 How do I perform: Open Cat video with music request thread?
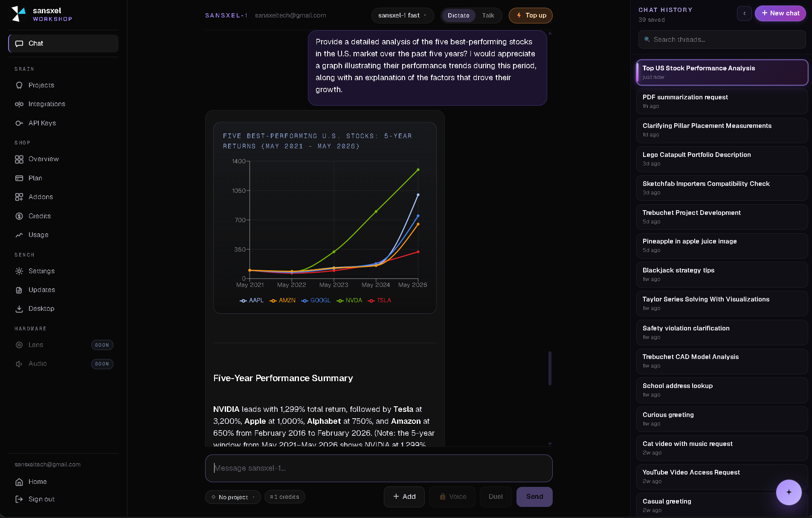pyautogui.click(x=722, y=448)
